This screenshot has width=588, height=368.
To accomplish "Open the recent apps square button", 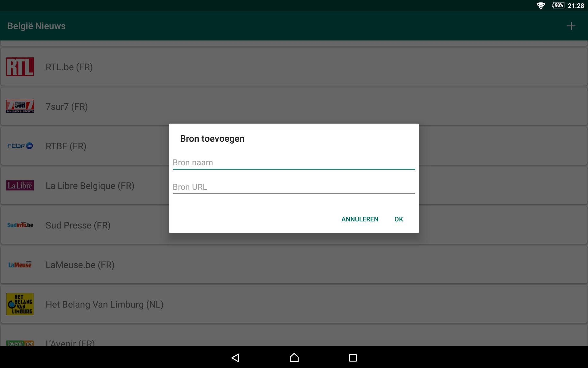I will (353, 358).
